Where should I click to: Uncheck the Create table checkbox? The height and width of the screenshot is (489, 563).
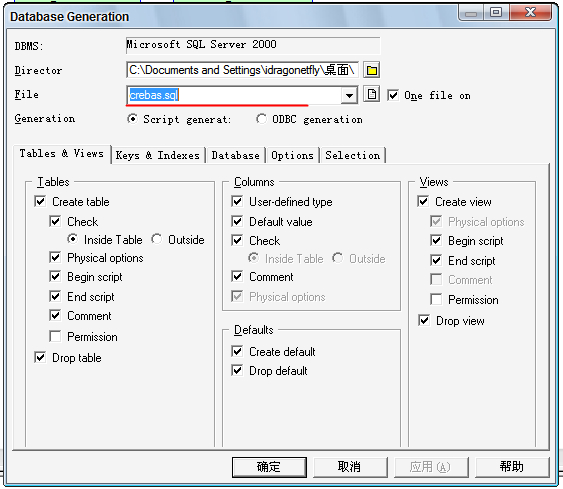[40, 201]
